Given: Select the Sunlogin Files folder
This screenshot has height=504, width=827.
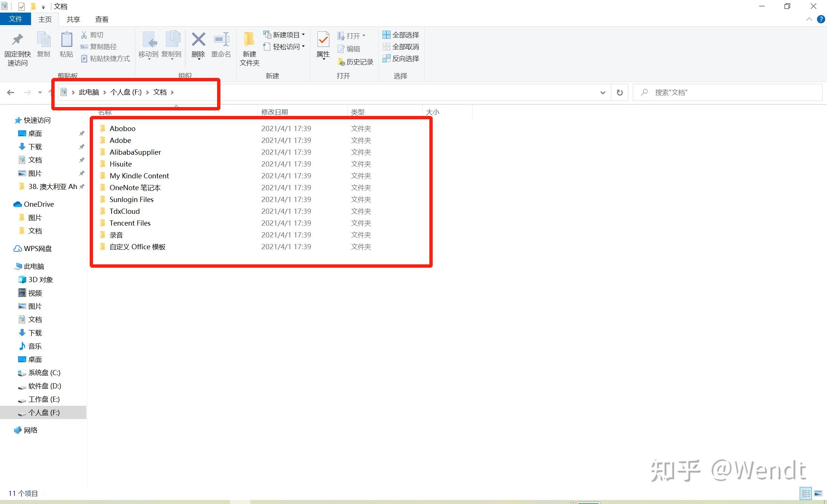Looking at the screenshot, I should pos(131,199).
